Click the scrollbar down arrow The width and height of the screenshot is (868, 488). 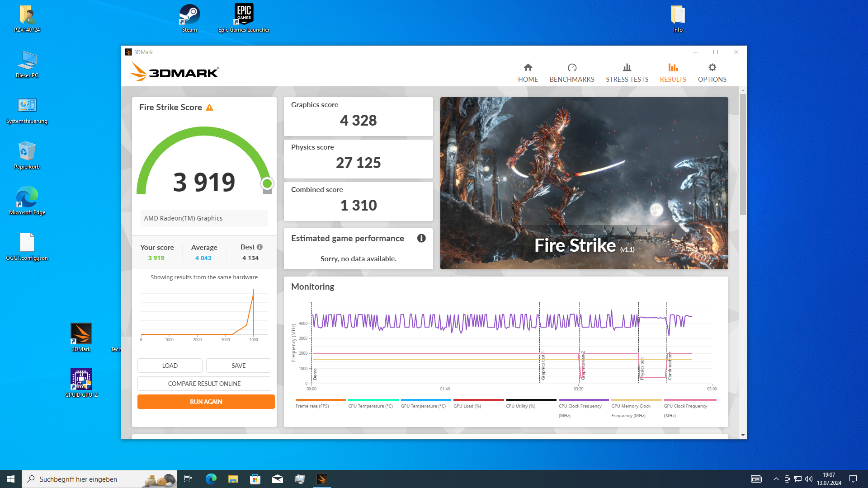743,435
